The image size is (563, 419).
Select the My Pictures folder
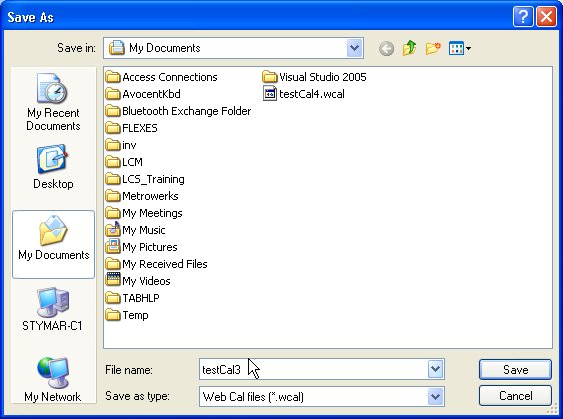141,247
